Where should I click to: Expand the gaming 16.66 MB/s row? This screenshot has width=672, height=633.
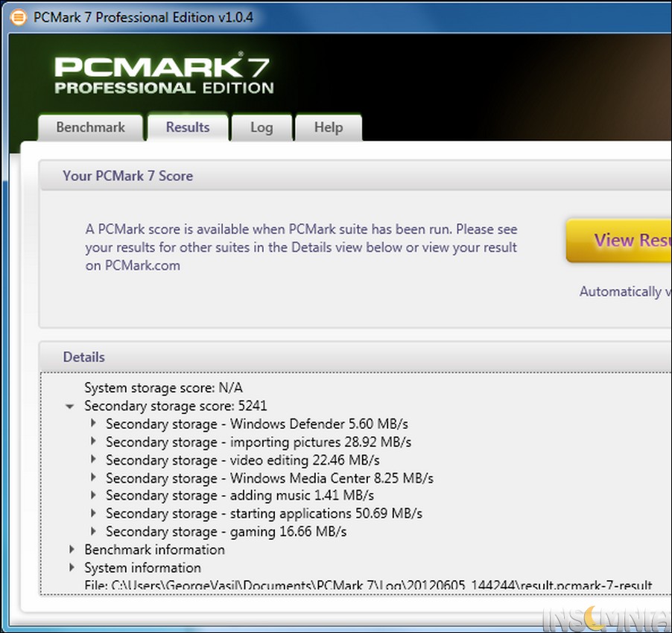93,531
